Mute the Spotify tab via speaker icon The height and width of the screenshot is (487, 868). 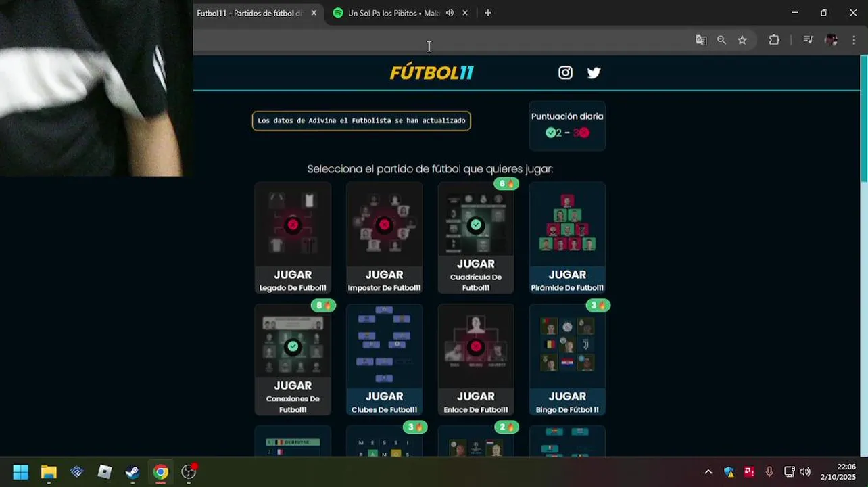click(450, 13)
